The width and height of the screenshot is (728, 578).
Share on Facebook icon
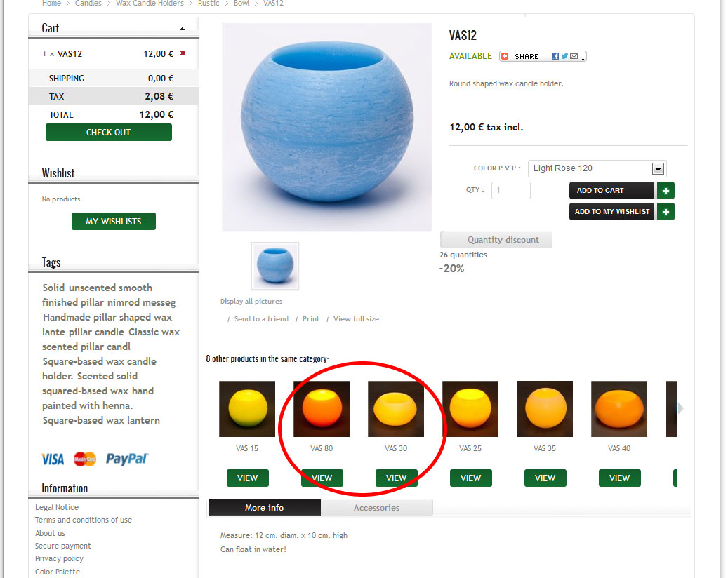coord(555,56)
